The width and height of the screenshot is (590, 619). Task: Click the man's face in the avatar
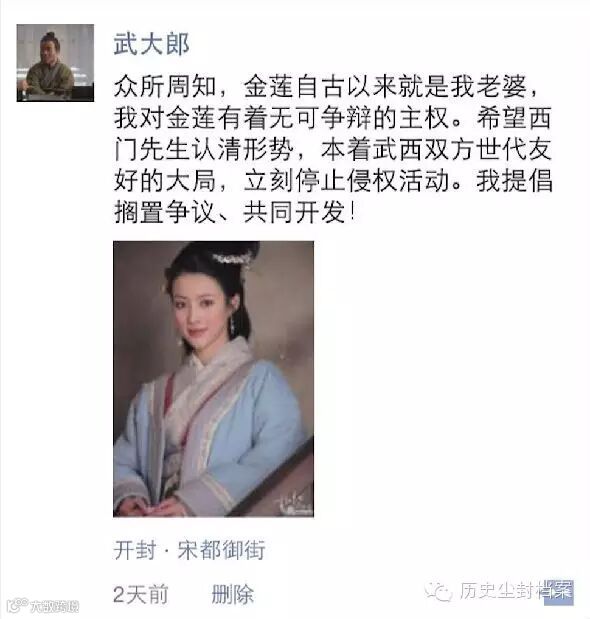pyautogui.click(x=51, y=50)
